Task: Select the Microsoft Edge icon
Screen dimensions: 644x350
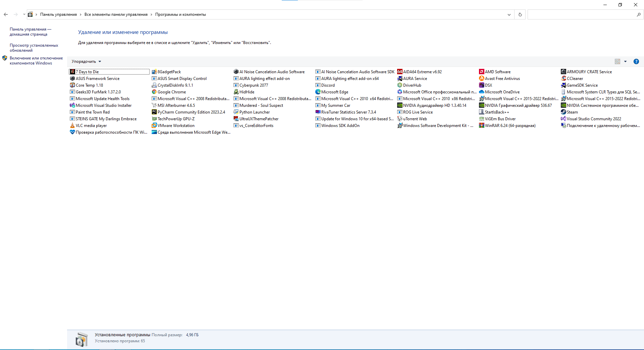Action: 318,92
